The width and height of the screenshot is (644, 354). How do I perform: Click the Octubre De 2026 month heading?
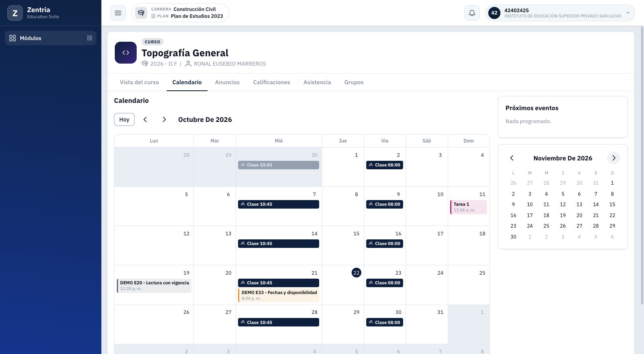point(205,119)
